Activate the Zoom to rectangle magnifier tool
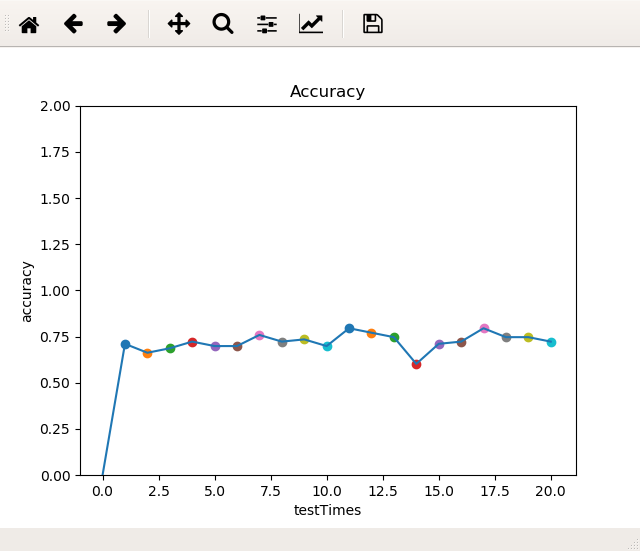 (223, 24)
